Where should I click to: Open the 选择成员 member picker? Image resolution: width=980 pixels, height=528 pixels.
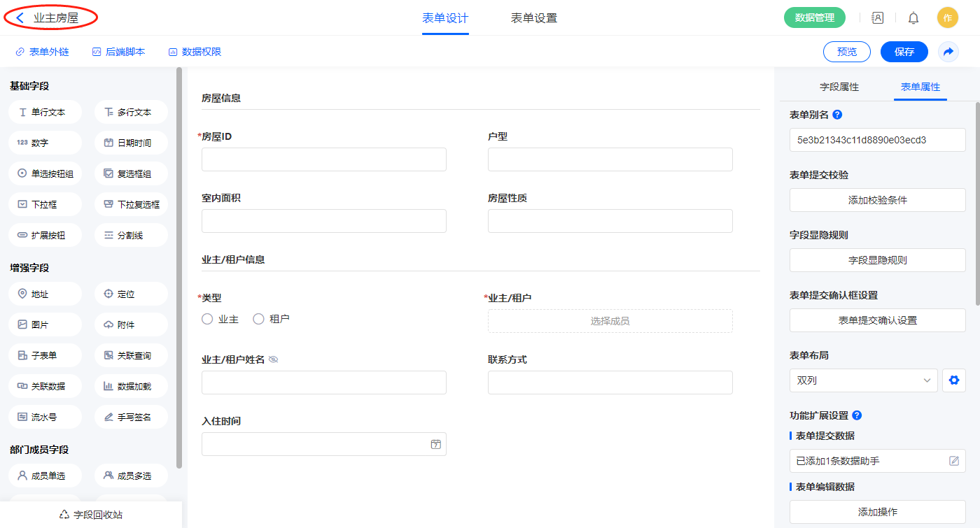pos(610,321)
